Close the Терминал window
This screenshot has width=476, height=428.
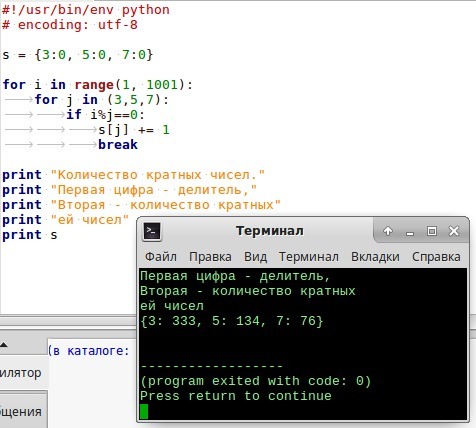click(x=454, y=231)
